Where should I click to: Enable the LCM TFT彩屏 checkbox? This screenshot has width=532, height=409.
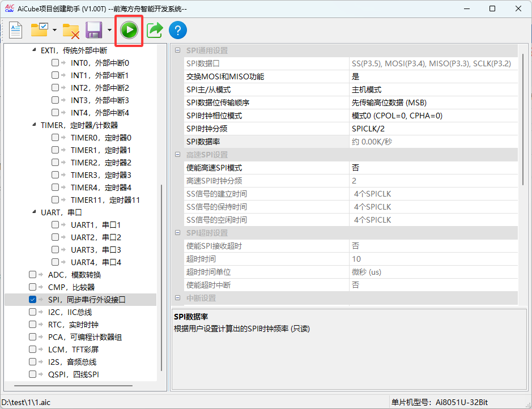pos(32,350)
